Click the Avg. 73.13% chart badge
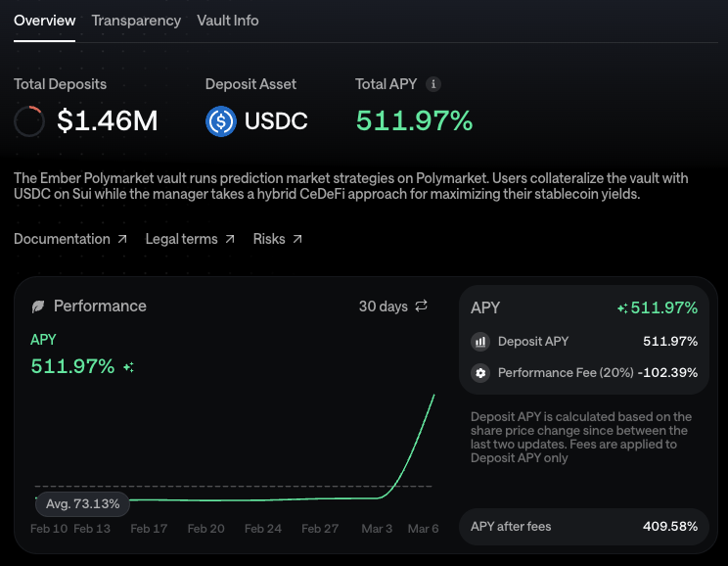Image resolution: width=728 pixels, height=566 pixels. coord(82,503)
